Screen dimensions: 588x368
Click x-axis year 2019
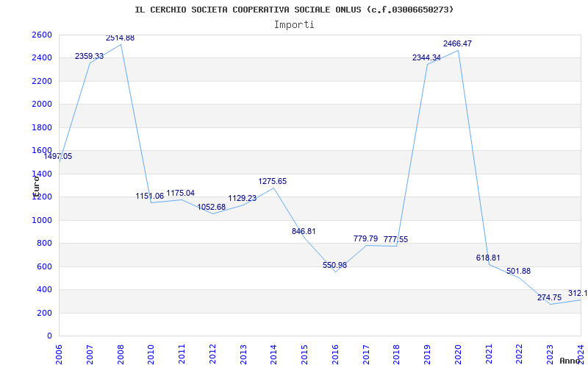[427, 355]
